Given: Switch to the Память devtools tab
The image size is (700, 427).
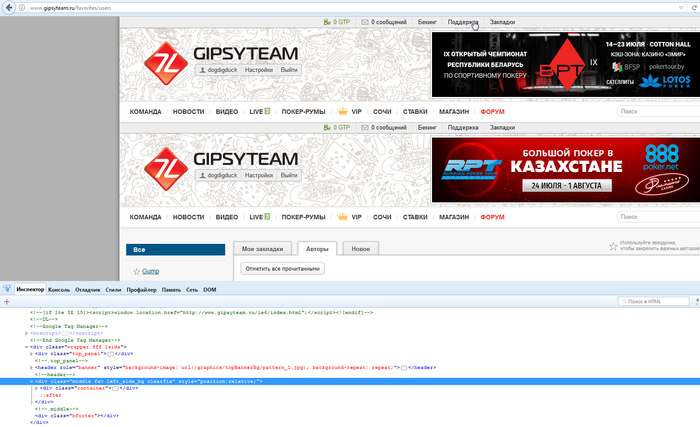Looking at the screenshot, I should tap(171, 290).
